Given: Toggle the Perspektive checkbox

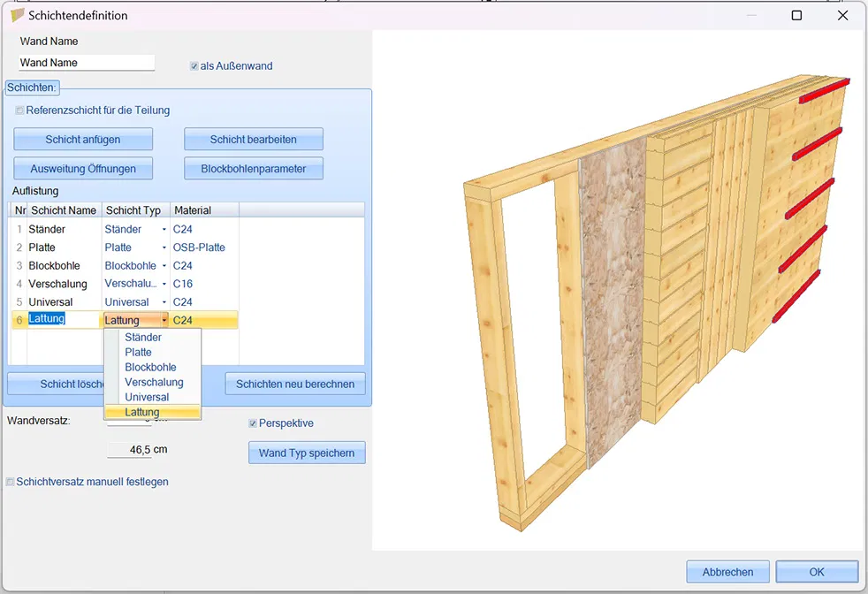Looking at the screenshot, I should pos(253,423).
